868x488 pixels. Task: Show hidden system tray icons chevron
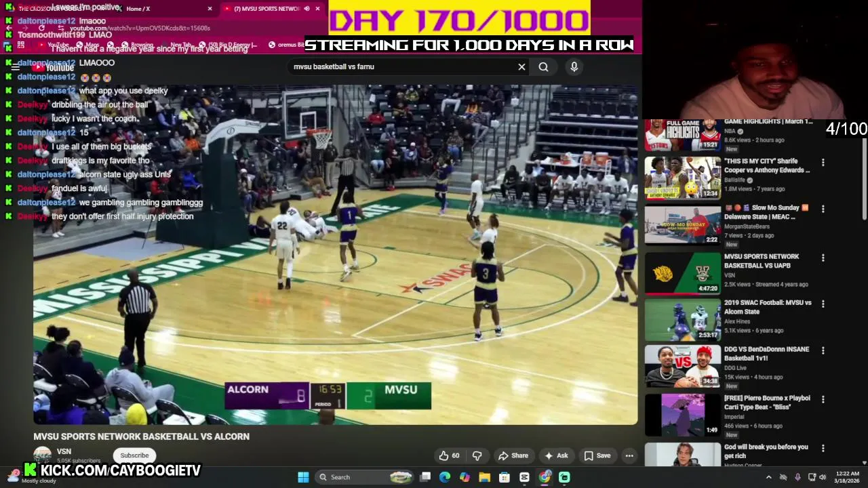(x=768, y=477)
